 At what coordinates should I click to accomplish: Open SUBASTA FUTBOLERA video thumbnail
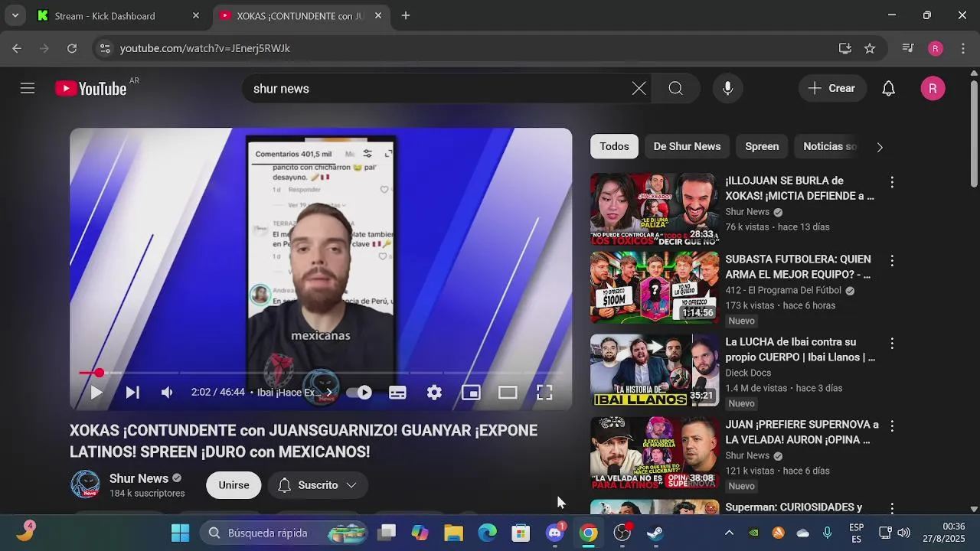(655, 288)
